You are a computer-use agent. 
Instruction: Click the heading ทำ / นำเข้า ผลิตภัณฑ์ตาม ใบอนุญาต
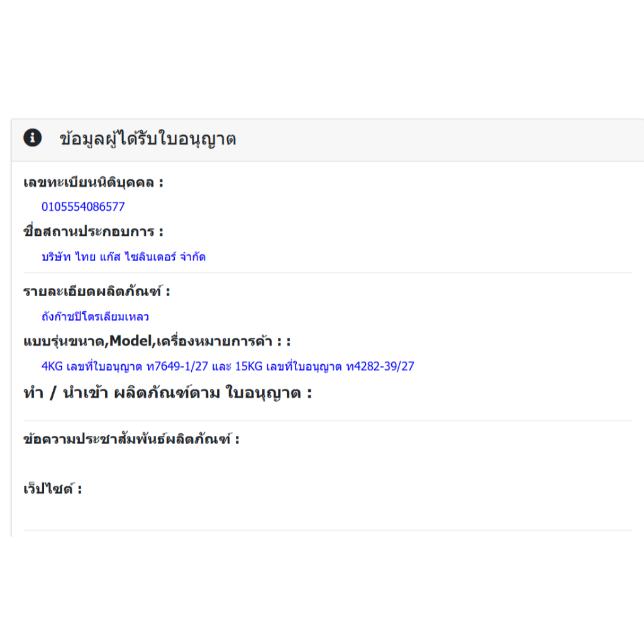tap(167, 392)
